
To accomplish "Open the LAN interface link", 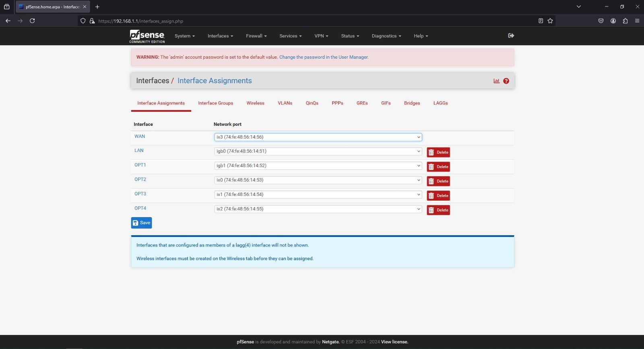I will 139,150.
